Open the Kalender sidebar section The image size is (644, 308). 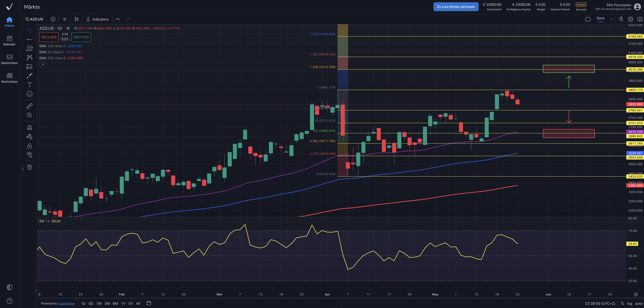click(x=9, y=40)
